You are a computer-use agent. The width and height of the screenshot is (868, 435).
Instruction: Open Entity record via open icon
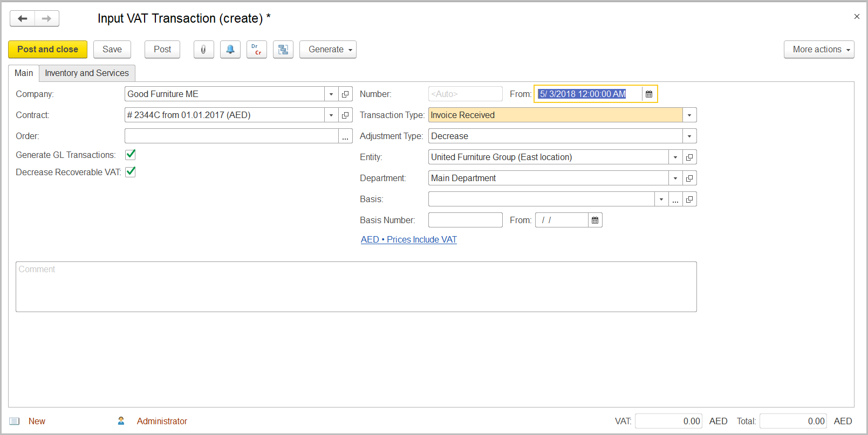[x=689, y=157]
